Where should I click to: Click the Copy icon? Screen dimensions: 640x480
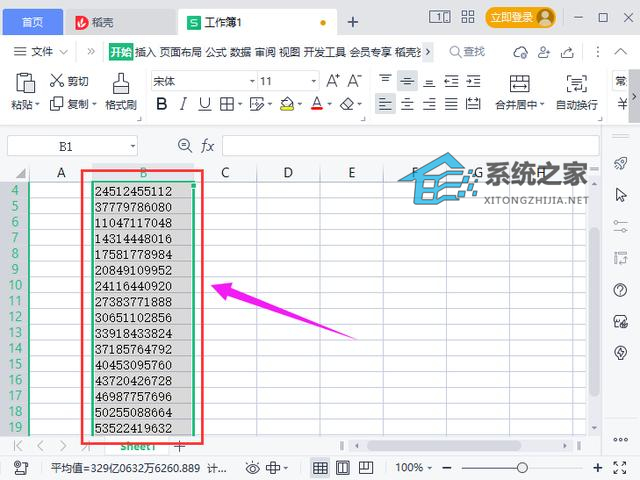(x=56, y=104)
